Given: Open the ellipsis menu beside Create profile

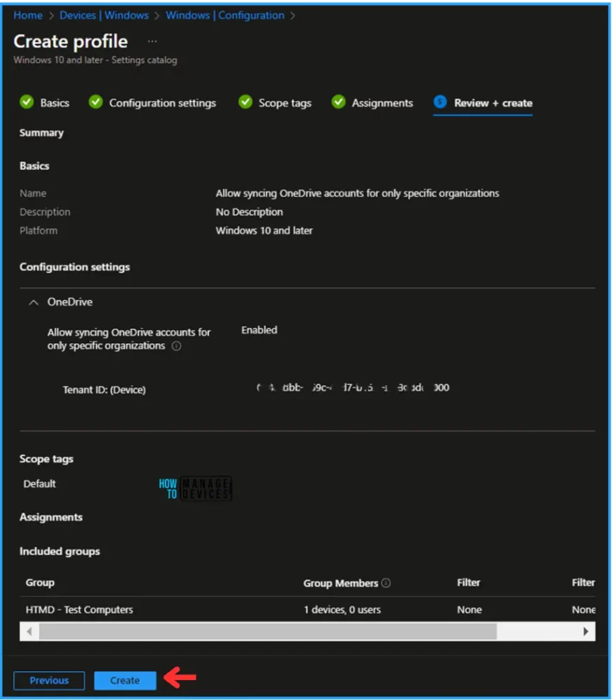Looking at the screenshot, I should coord(152,42).
